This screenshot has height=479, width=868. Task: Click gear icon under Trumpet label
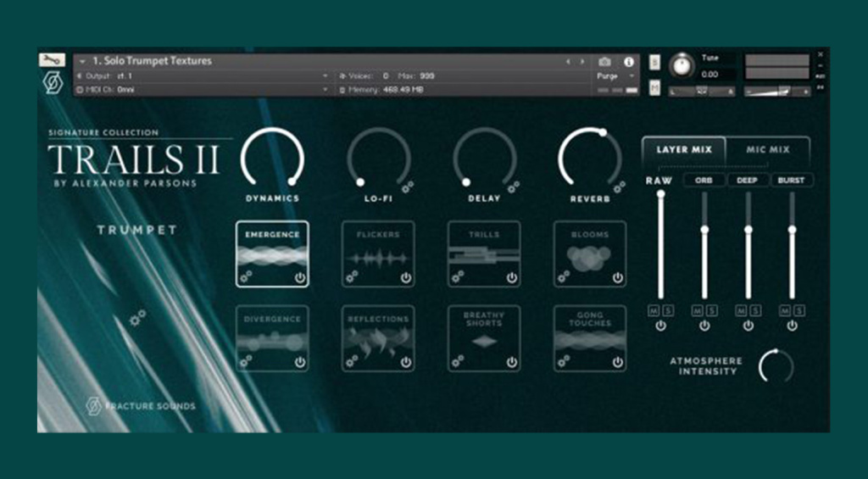pyautogui.click(x=137, y=318)
